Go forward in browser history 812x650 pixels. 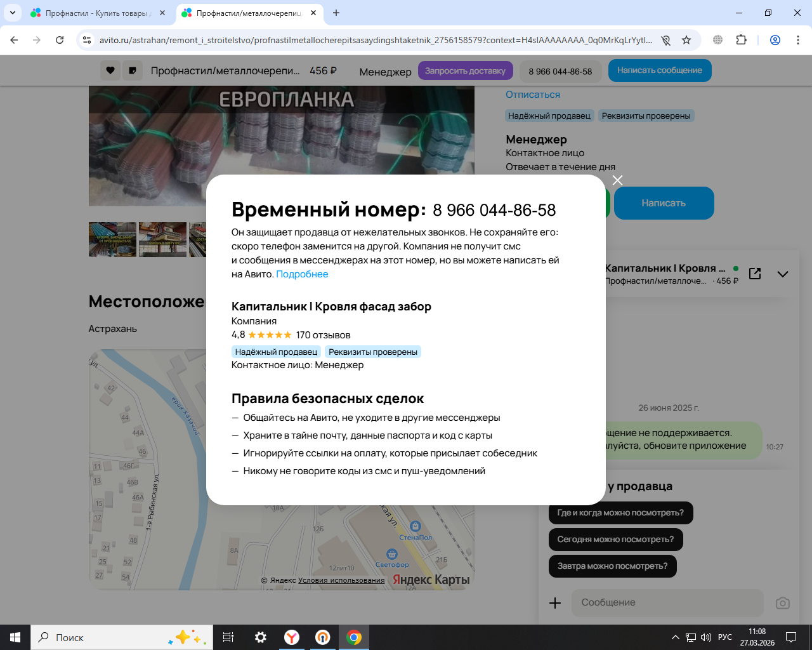(37, 40)
